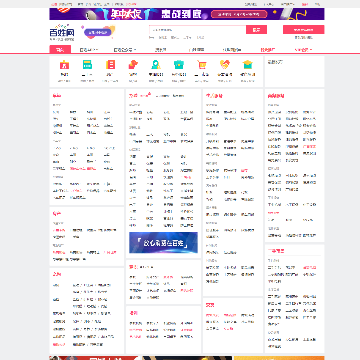Viewport: 360px width, 360px height.
Task: Open the green location-pin category icon
Action: (x=156, y=65)
